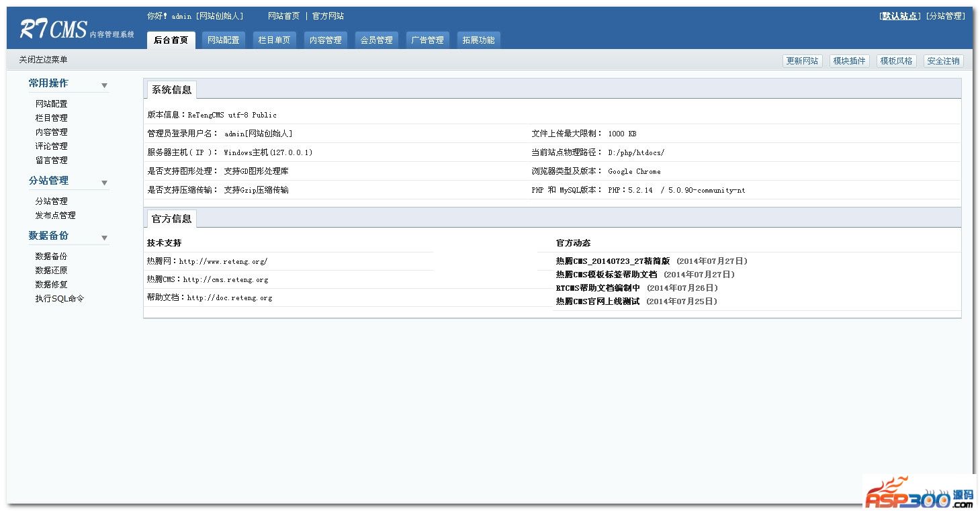980x511 pixels.
Task: Open news item RTCMS帮助文档编制中
Action: [x=598, y=288]
